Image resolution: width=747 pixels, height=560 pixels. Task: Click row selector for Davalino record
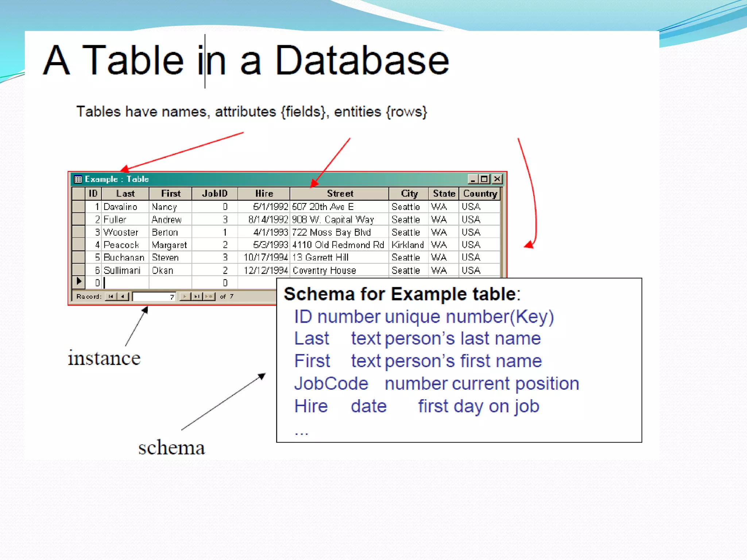(x=78, y=207)
